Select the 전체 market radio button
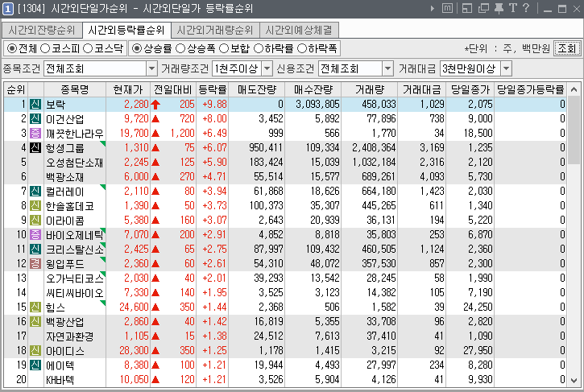This screenshot has height=392, width=584. tap(12, 48)
